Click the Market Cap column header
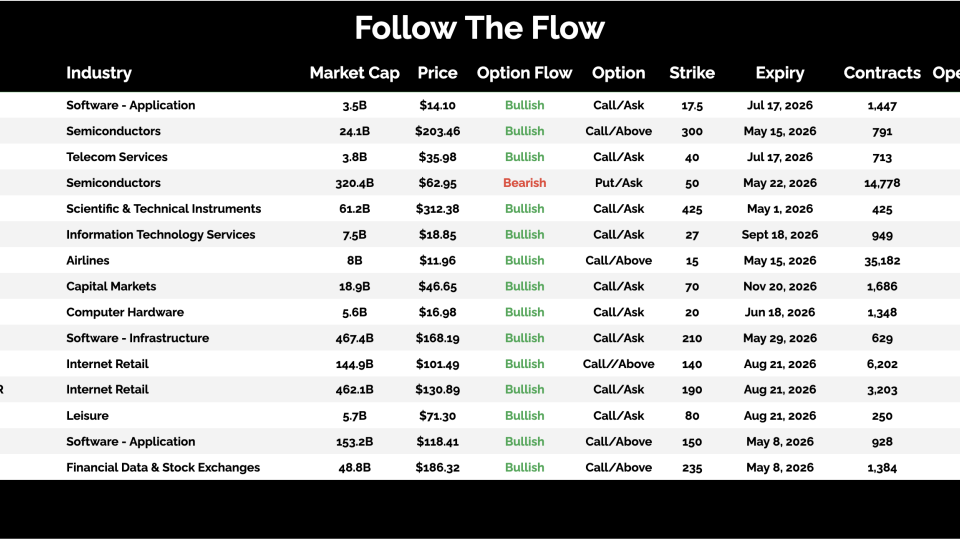 point(354,73)
